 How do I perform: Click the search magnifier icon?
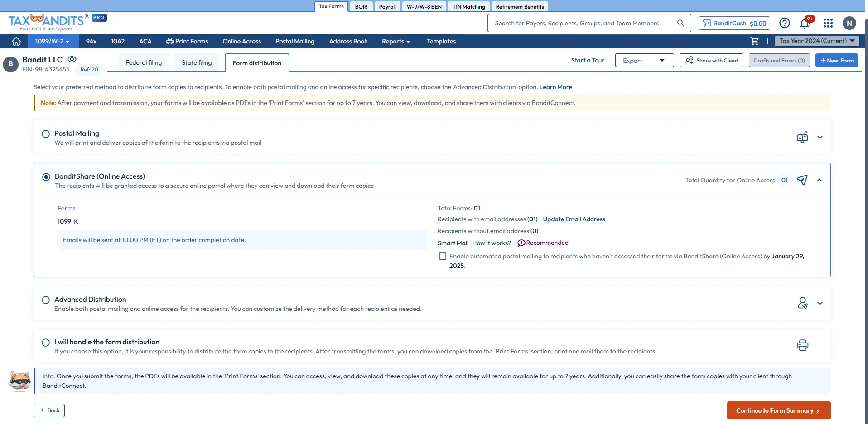tap(680, 23)
